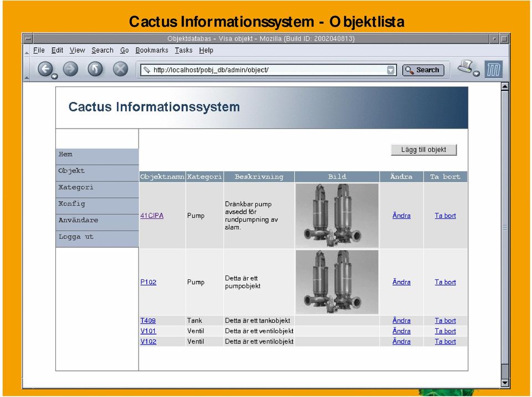This screenshot has height=397, width=532.
Task: Select Objekt in sidebar navigation
Action: click(97, 173)
